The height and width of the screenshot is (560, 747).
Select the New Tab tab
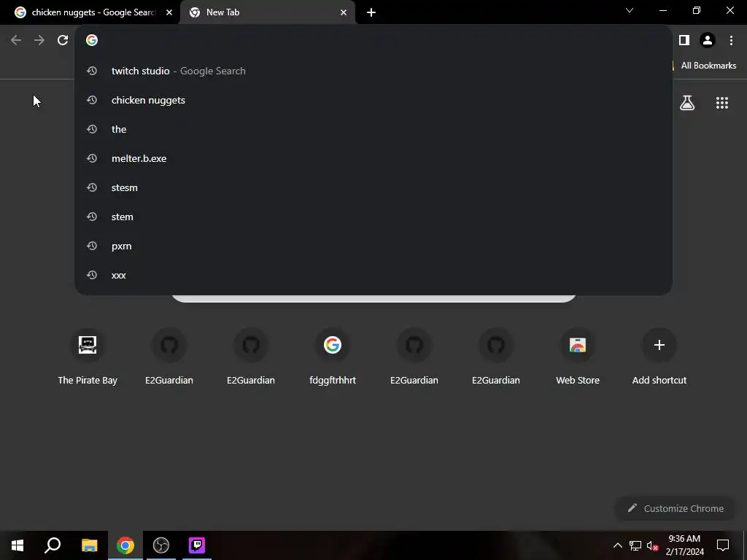tap(267, 12)
